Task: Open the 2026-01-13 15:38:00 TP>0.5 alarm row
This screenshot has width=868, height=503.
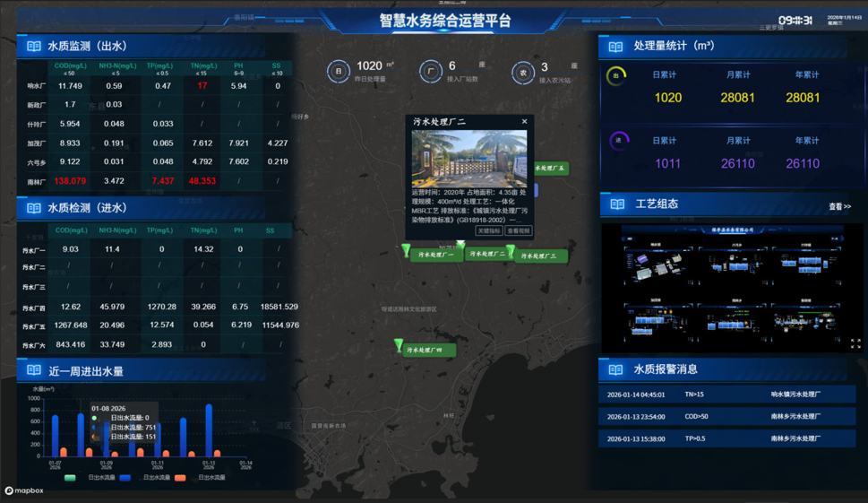Action: point(726,438)
